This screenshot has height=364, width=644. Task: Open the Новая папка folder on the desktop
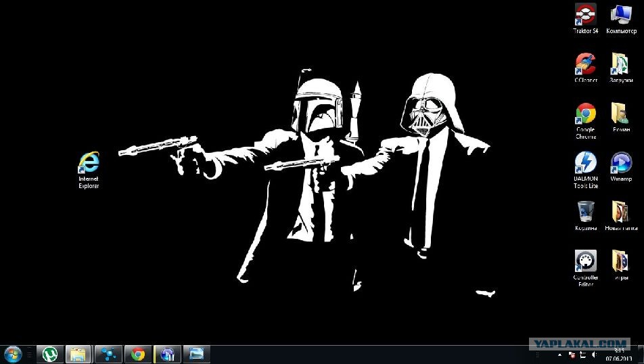621,216
